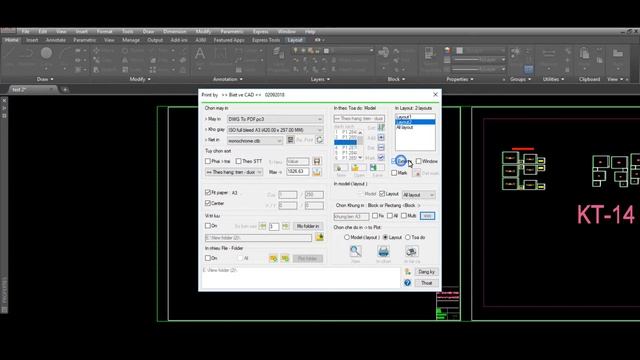
Task: Click the Thoat button
Action: pyautogui.click(x=427, y=283)
